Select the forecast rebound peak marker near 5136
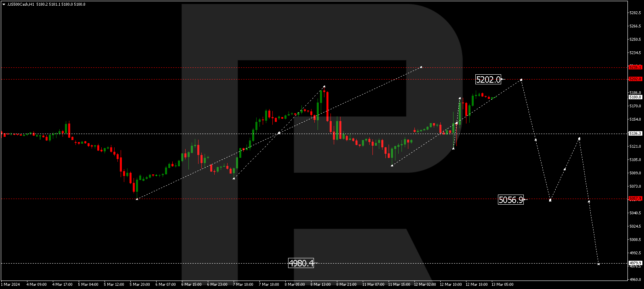The width and height of the screenshot is (644, 289). [x=579, y=138]
